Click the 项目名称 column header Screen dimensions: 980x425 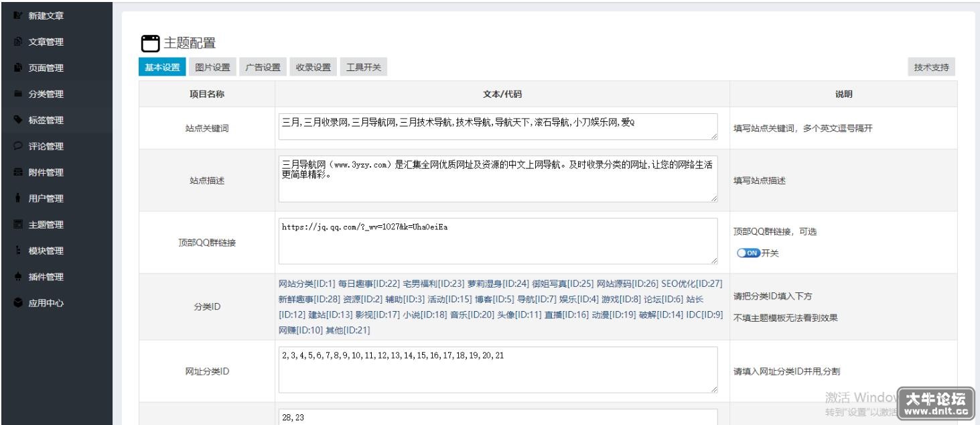[207, 95]
